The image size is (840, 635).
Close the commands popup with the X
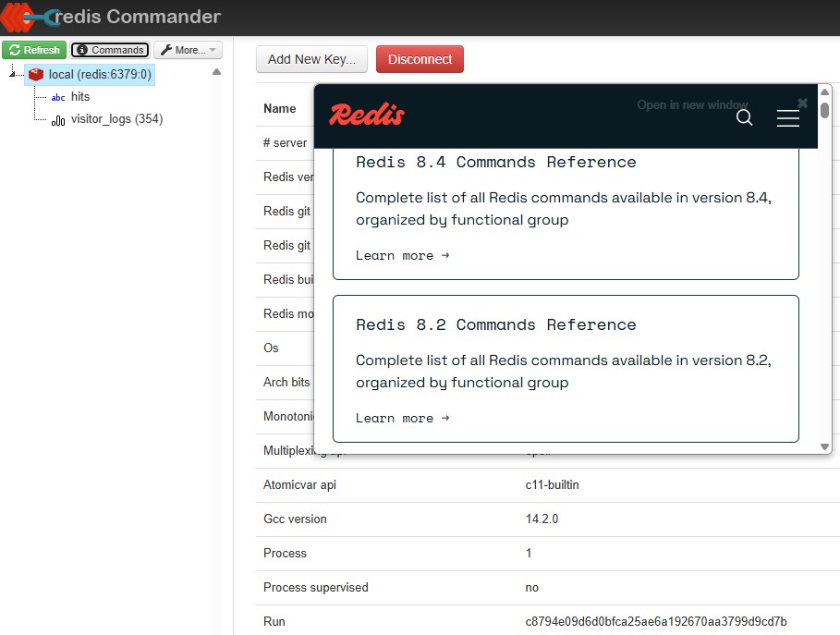802,103
